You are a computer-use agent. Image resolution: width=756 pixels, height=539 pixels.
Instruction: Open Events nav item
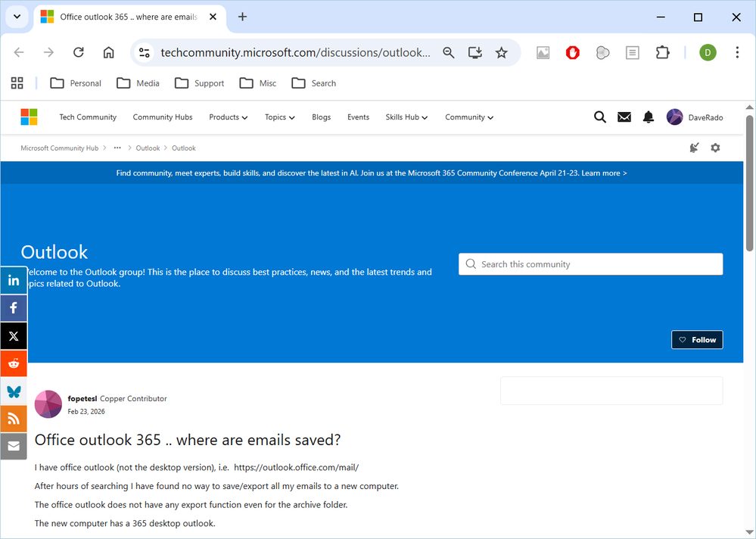pos(358,117)
